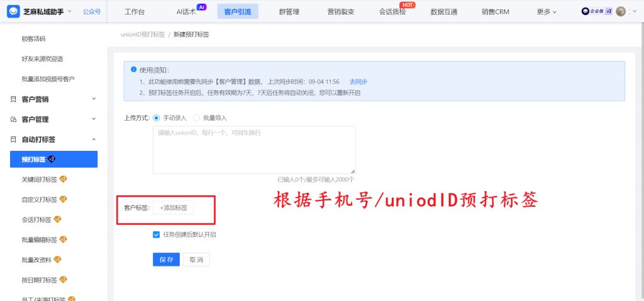
Task: Expand the 更多 dropdown in top navigation
Action: click(x=547, y=11)
